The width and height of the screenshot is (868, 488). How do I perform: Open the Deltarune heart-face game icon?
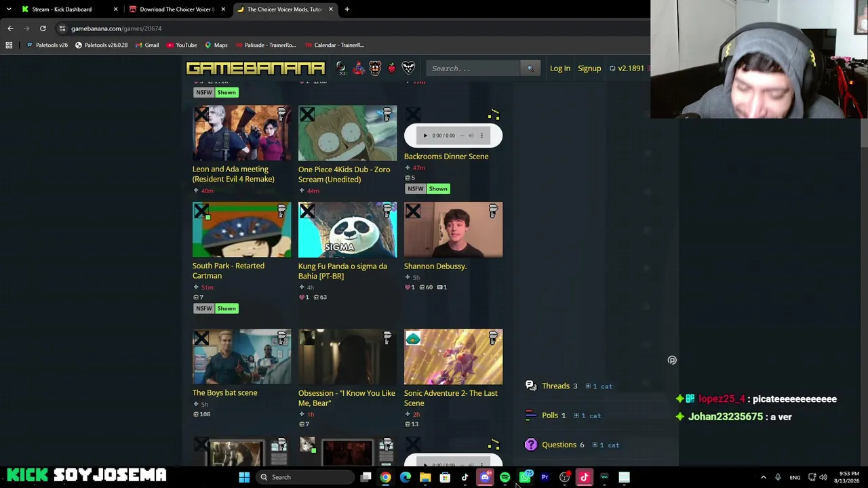(x=408, y=68)
